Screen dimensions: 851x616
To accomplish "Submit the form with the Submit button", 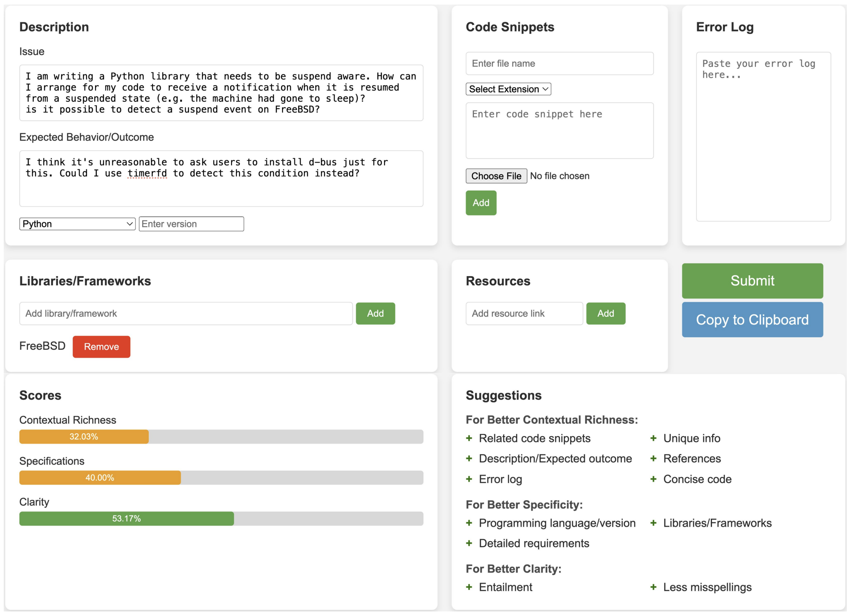I will click(x=752, y=281).
